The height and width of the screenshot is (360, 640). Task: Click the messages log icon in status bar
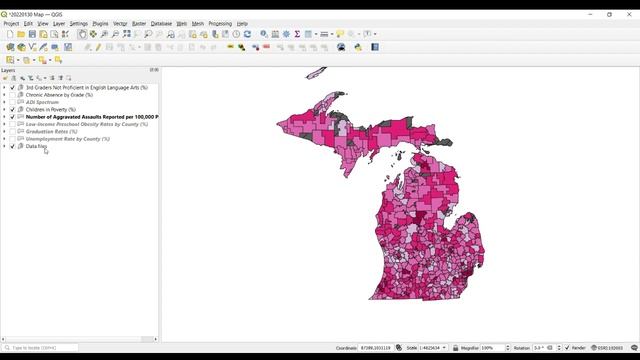[x=634, y=348]
